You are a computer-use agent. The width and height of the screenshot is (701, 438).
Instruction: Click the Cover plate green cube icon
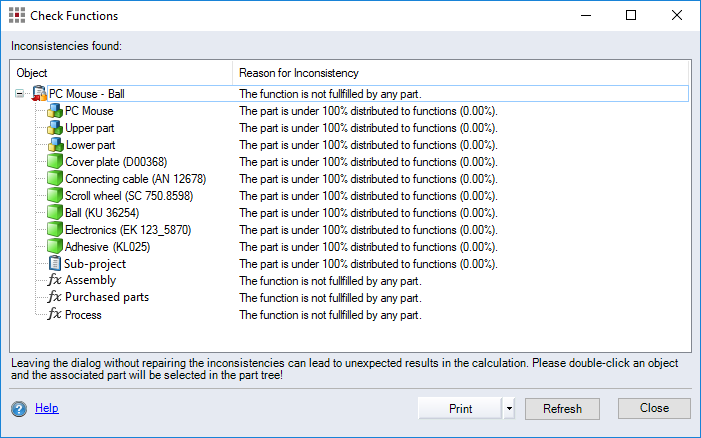[55, 162]
